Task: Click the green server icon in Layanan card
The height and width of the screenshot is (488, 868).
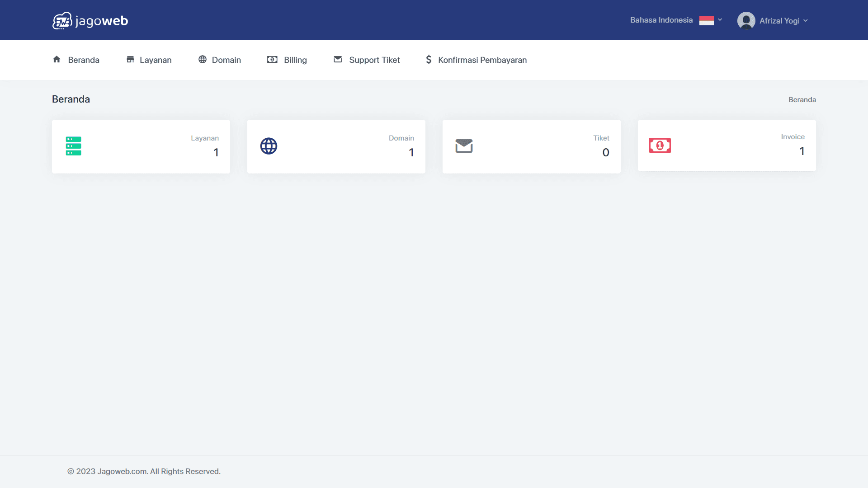Action: (73, 146)
